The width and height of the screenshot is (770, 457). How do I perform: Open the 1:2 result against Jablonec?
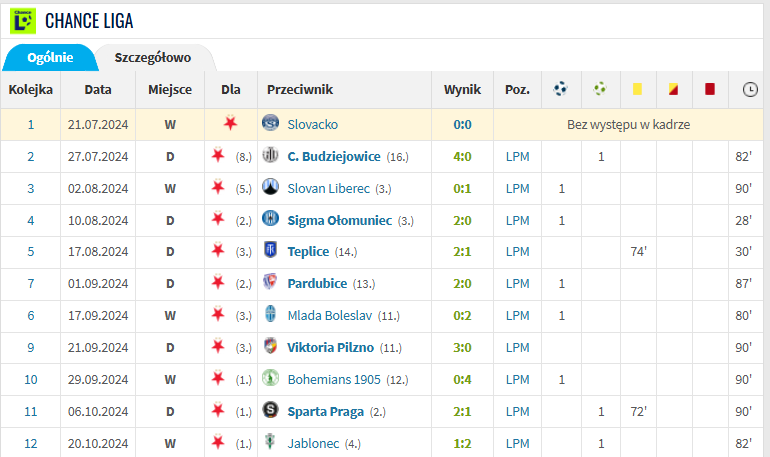pyautogui.click(x=462, y=443)
